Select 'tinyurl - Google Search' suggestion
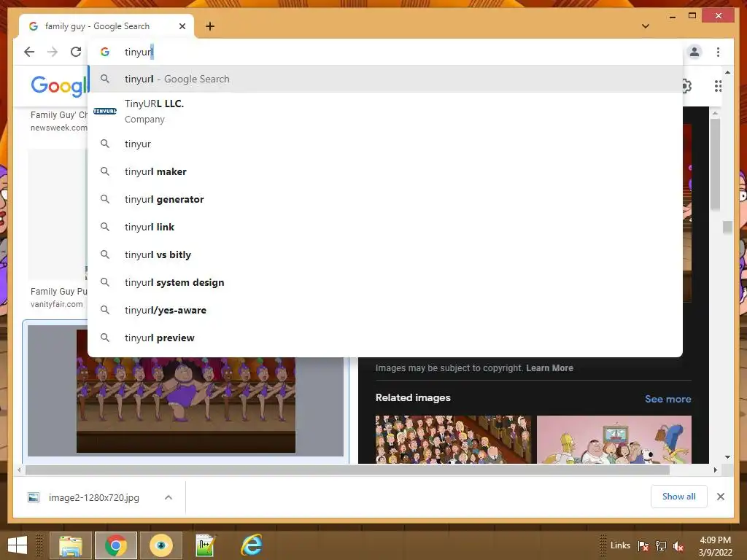The height and width of the screenshot is (560, 747). pyautogui.click(x=385, y=79)
